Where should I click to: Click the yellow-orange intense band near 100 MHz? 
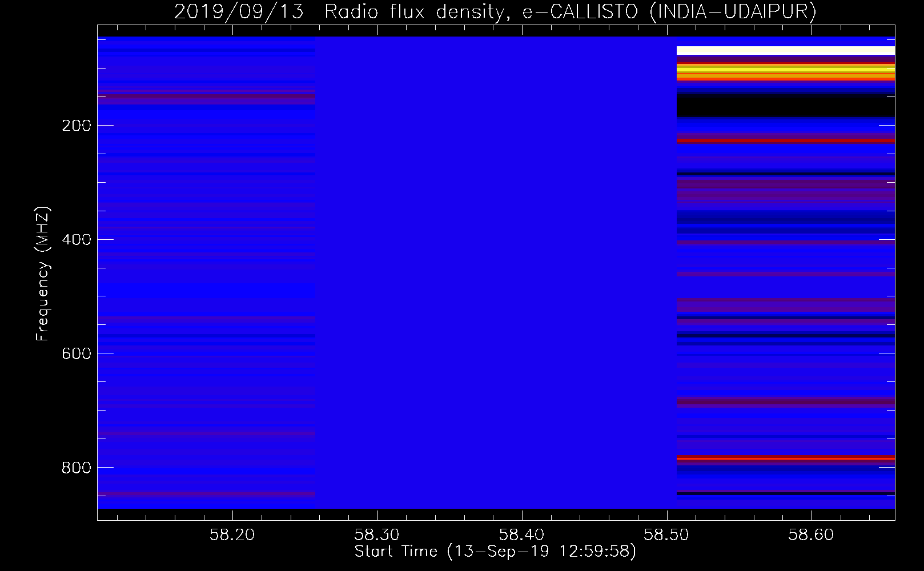(786, 71)
